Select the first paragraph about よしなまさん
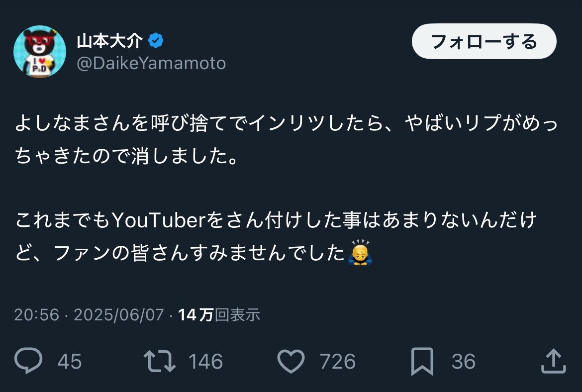582x392 pixels. (286, 139)
